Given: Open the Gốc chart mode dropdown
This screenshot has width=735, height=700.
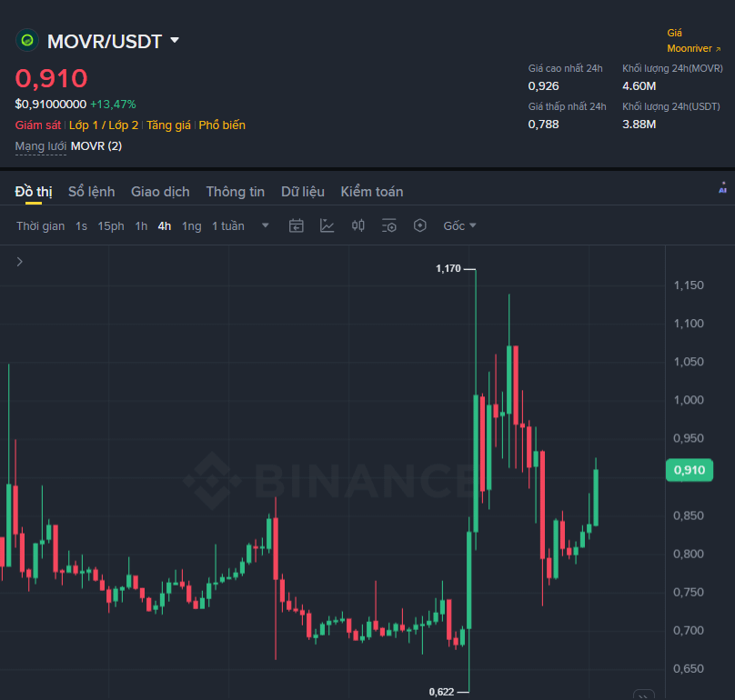Looking at the screenshot, I should point(460,225).
